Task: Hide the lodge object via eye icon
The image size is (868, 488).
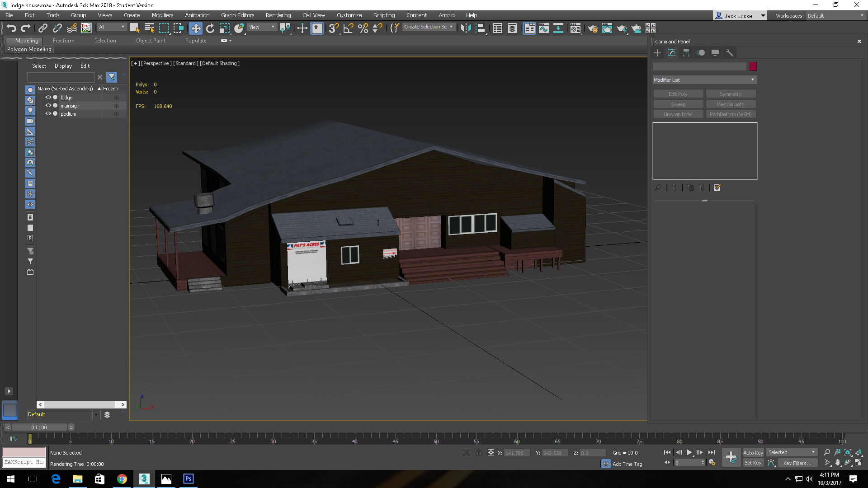Action: pos(48,97)
